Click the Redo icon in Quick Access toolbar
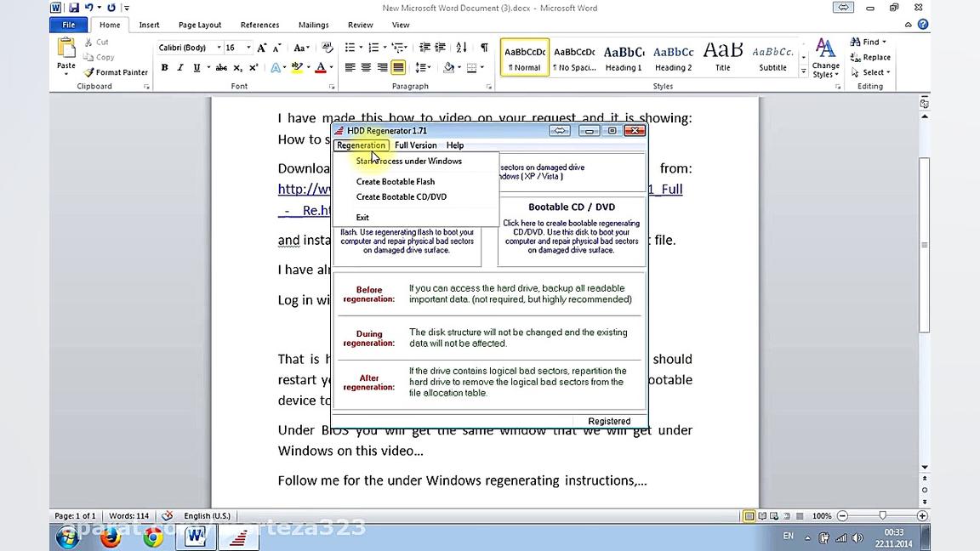980x551 pixels. [111, 8]
